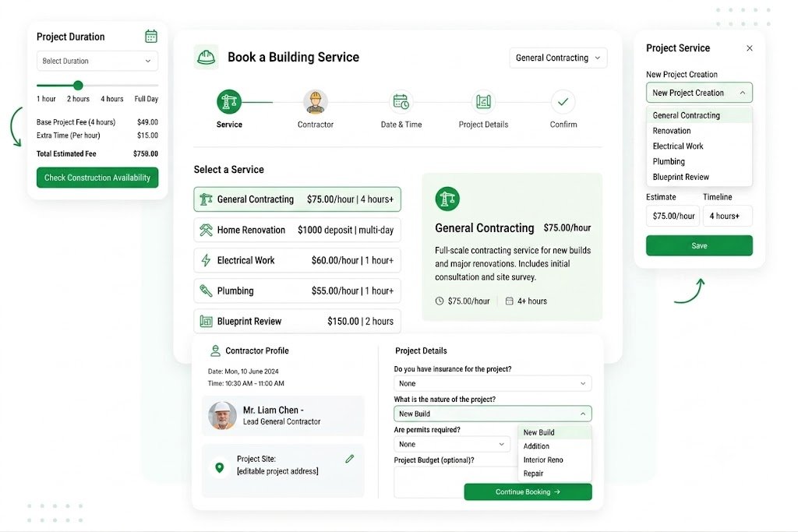Open the calendar icon in Project Duration
The image size is (798, 532).
(x=151, y=37)
